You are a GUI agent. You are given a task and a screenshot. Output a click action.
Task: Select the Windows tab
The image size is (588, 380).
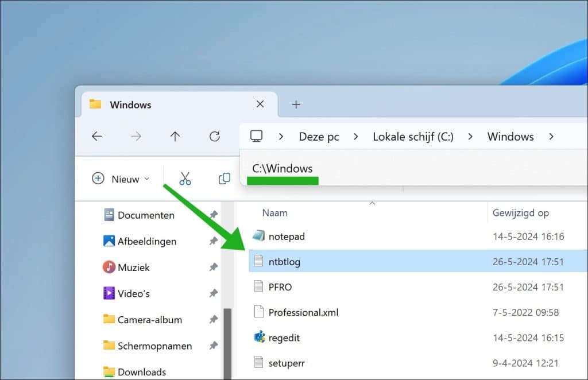pos(179,104)
